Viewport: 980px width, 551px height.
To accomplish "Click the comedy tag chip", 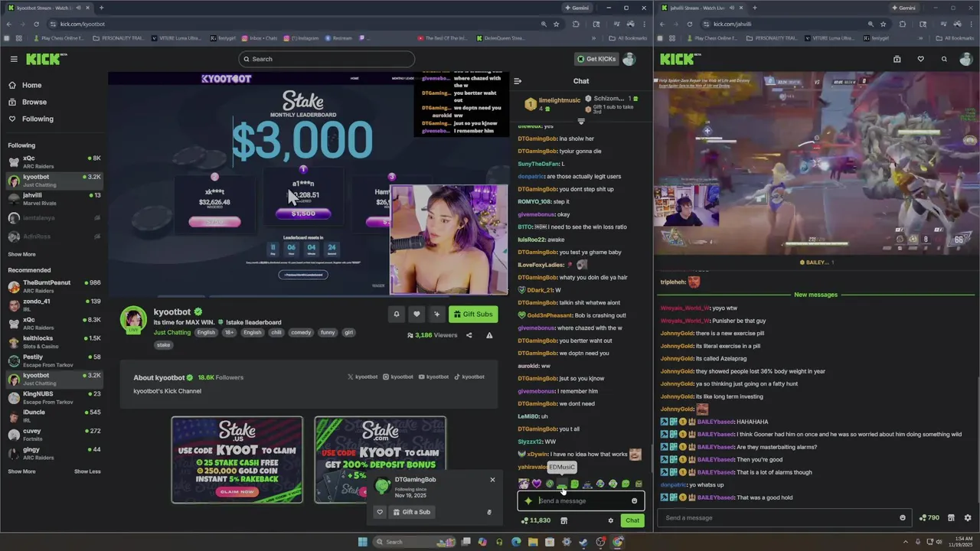I will (301, 333).
